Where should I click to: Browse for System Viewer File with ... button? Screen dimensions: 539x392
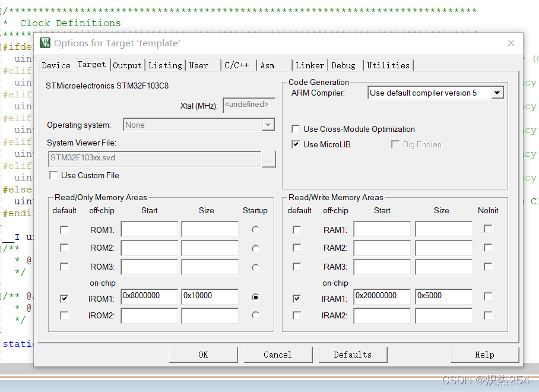(x=268, y=160)
